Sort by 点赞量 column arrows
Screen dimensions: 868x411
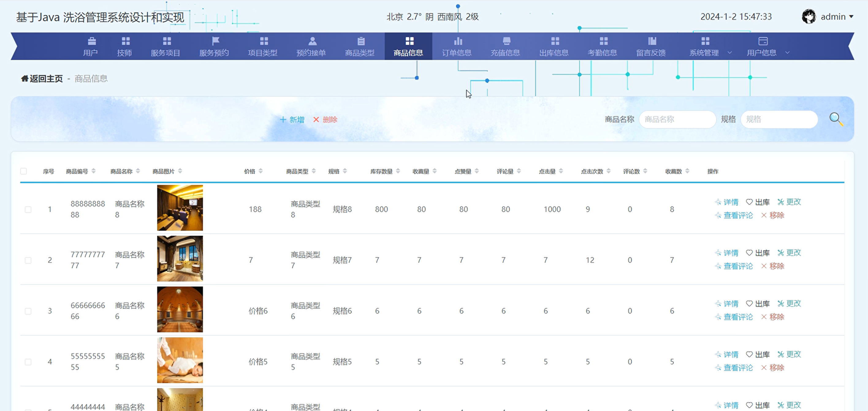tap(477, 171)
